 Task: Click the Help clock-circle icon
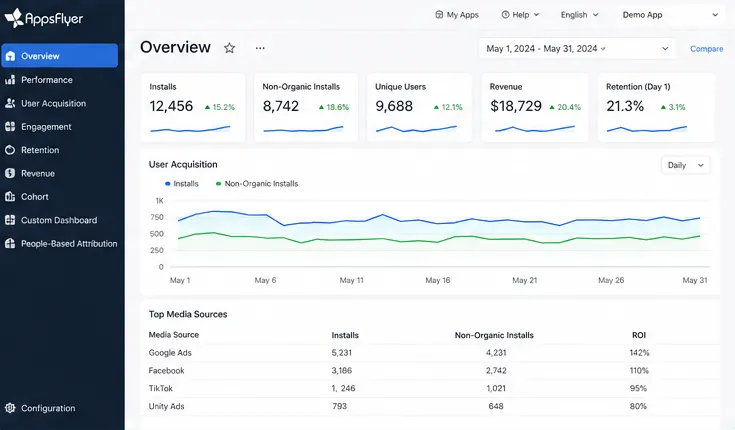[x=505, y=15]
